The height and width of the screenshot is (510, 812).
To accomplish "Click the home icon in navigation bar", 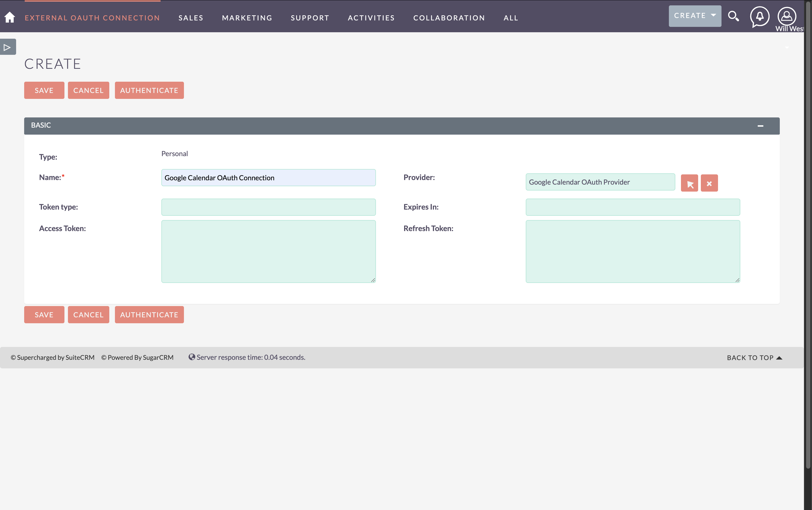I will pos(9,17).
